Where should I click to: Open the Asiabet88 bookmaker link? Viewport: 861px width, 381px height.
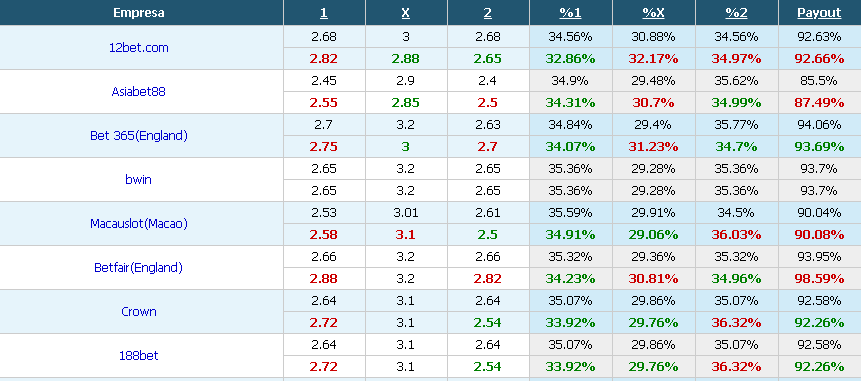tap(138, 92)
